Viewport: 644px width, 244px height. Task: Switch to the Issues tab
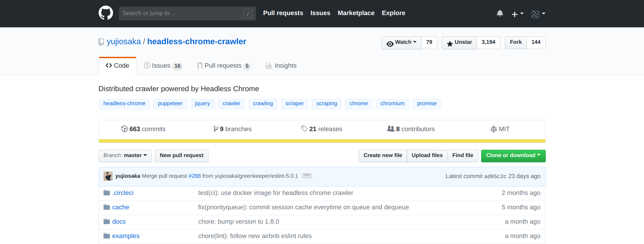(163, 66)
